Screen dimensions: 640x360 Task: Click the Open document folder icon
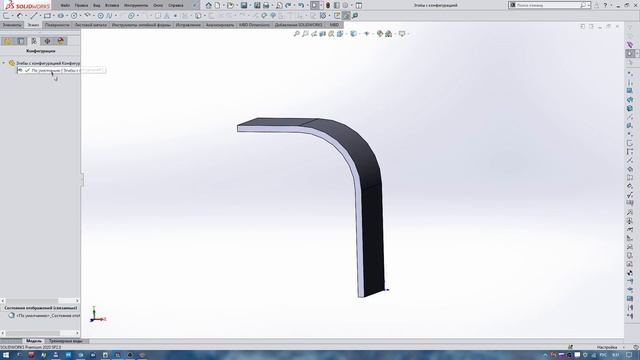coord(230,5)
